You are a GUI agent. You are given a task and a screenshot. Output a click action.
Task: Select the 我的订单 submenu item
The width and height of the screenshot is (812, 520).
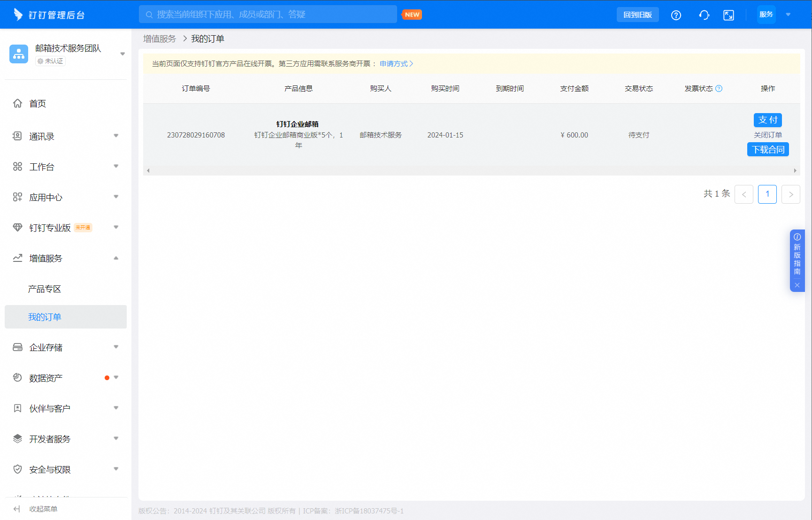point(66,317)
